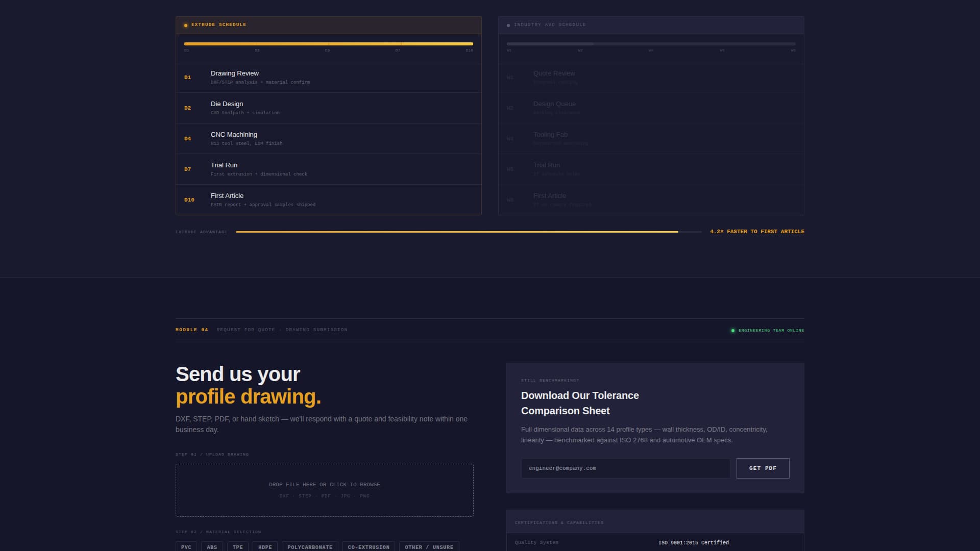Click the Drawing Review row

pyautogui.click(x=328, y=77)
